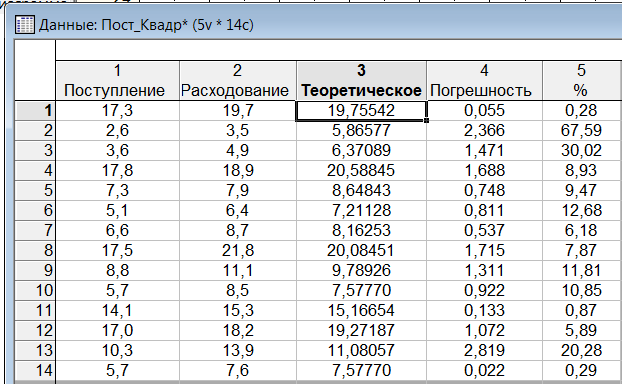Click cell 0,055 in Погрешность
Viewport: 622px width, 384px height.
484,111
